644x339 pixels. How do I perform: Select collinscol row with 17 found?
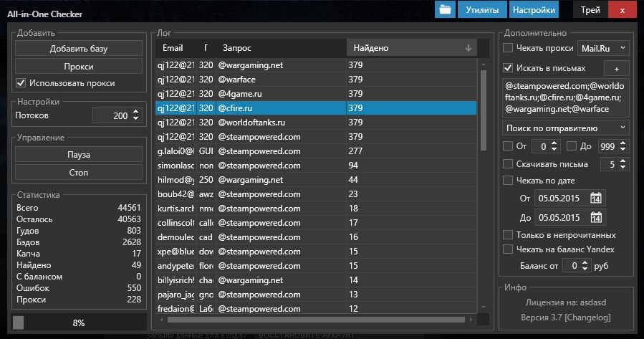(316, 223)
